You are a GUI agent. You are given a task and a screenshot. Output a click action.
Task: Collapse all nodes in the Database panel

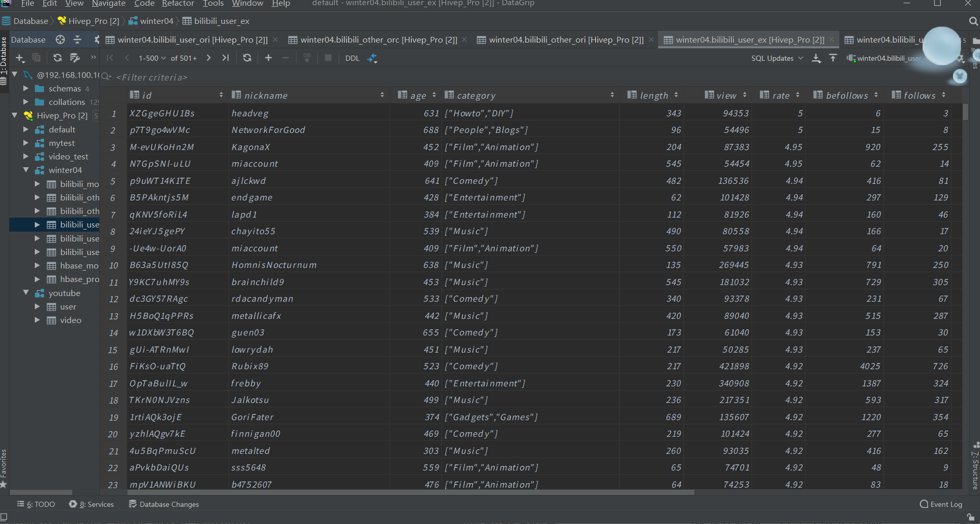point(77,39)
